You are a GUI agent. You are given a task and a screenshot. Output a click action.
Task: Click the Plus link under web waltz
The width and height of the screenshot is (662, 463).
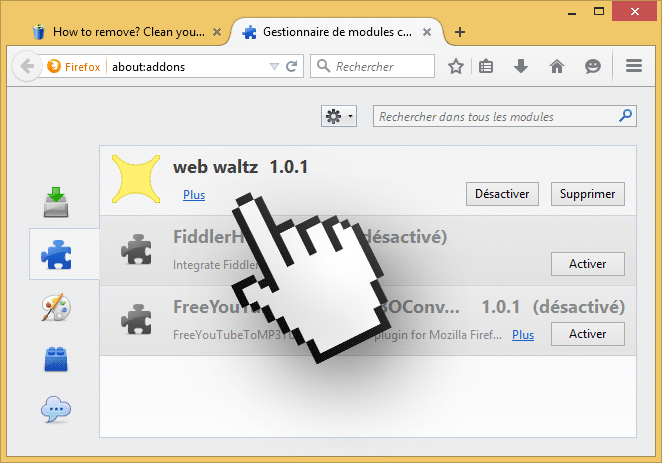point(194,195)
